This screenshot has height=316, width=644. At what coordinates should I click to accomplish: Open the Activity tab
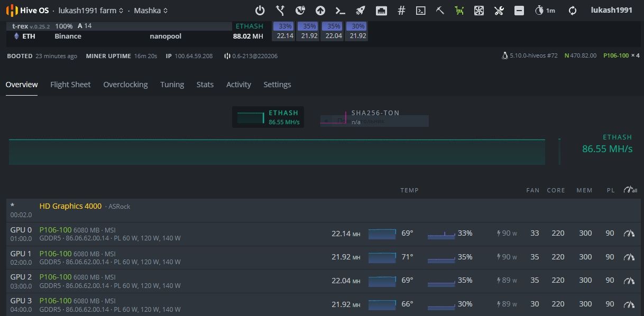pos(238,85)
